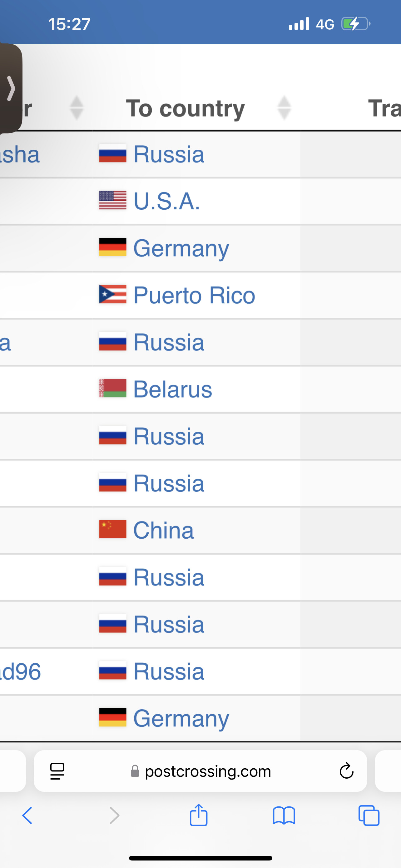This screenshot has width=401, height=868.
Task: Show all open Safari tabs
Action: [x=369, y=816]
